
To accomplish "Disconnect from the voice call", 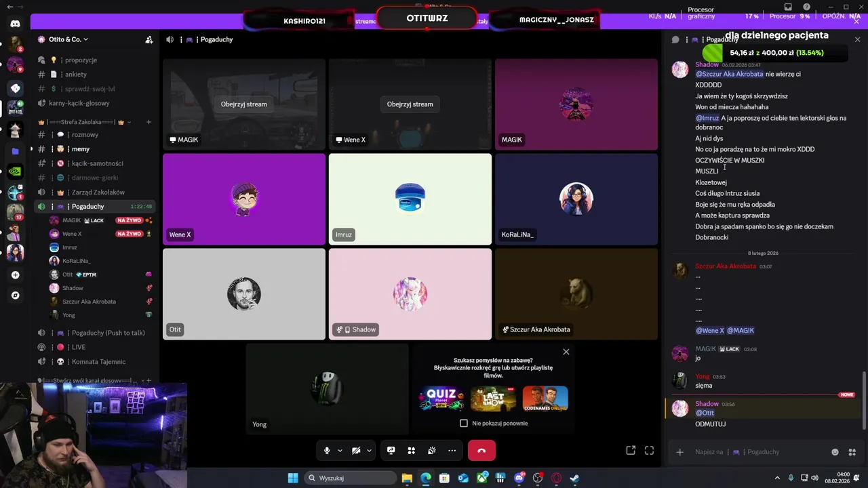I will coord(481,451).
